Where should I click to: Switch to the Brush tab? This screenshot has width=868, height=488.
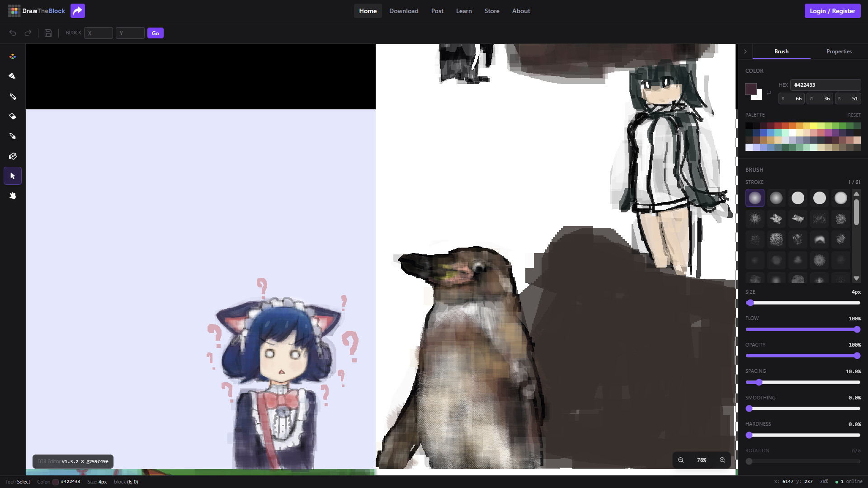(781, 52)
